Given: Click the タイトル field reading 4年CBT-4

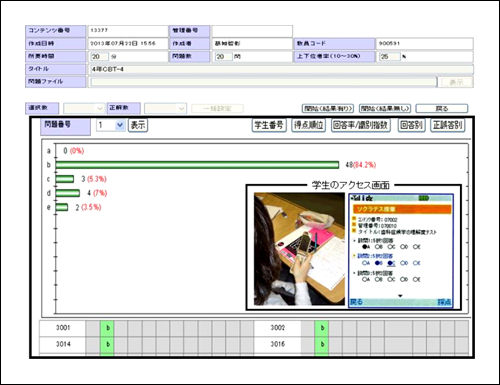Looking at the screenshot, I should (x=282, y=69).
